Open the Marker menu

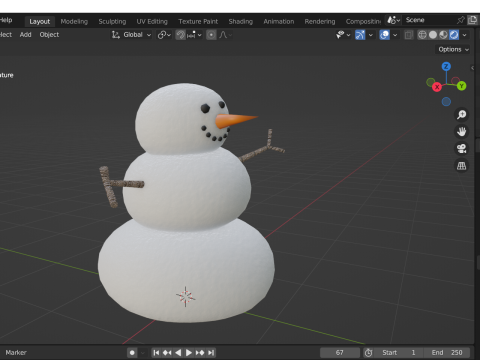[x=16, y=353]
